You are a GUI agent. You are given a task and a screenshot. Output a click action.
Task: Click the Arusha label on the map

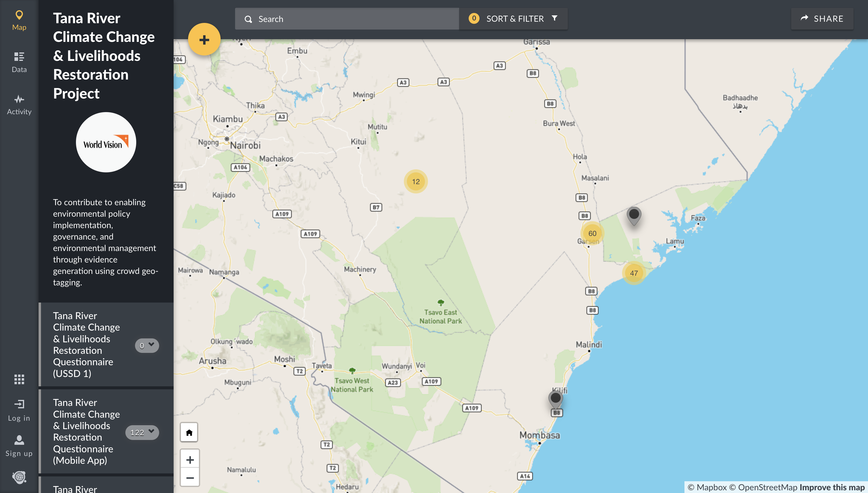click(x=212, y=361)
